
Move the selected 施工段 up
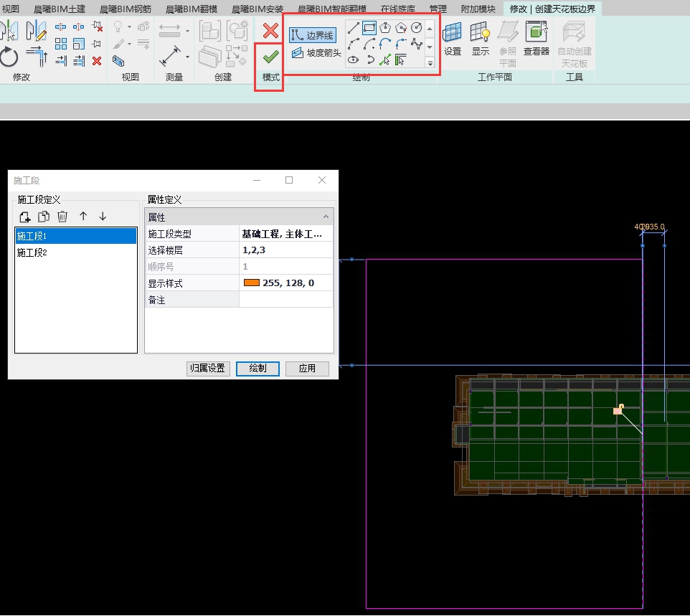(x=83, y=216)
